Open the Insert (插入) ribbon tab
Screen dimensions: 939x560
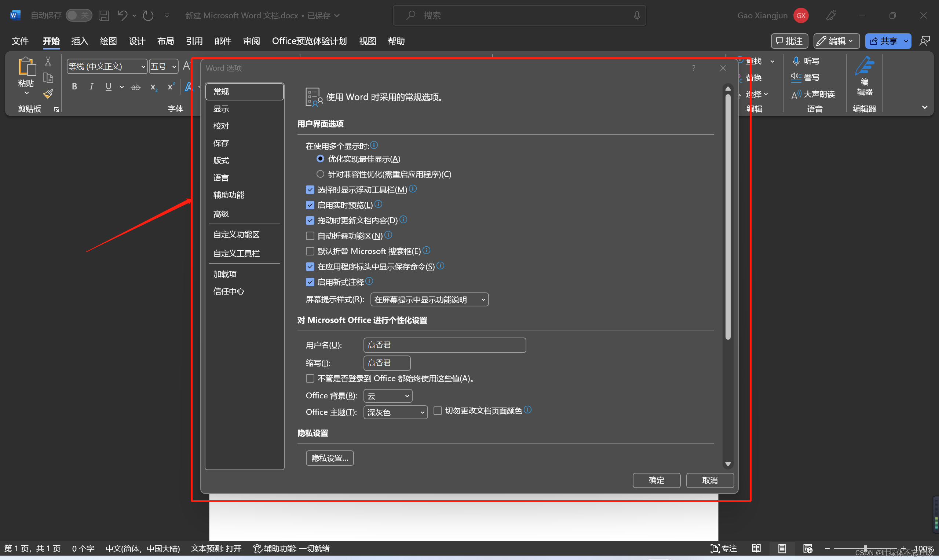[79, 41]
